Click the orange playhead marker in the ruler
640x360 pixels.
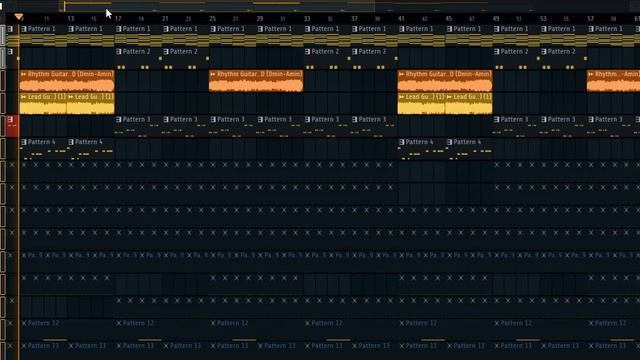(19, 16)
